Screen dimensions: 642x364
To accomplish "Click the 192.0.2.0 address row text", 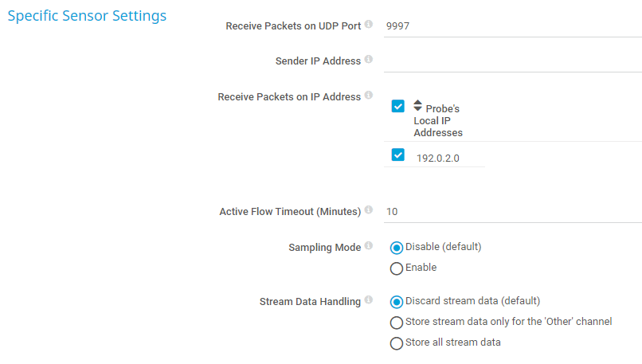I will pyautogui.click(x=436, y=158).
